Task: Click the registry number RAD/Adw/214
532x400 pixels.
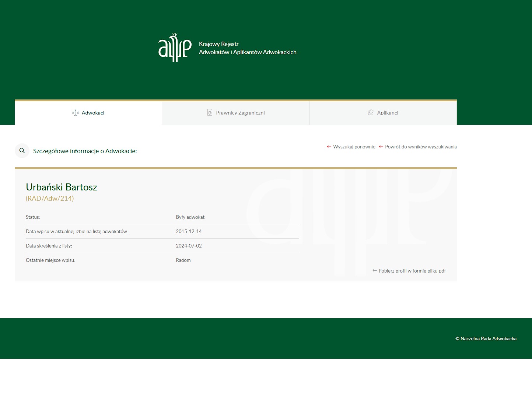Action: [50, 198]
